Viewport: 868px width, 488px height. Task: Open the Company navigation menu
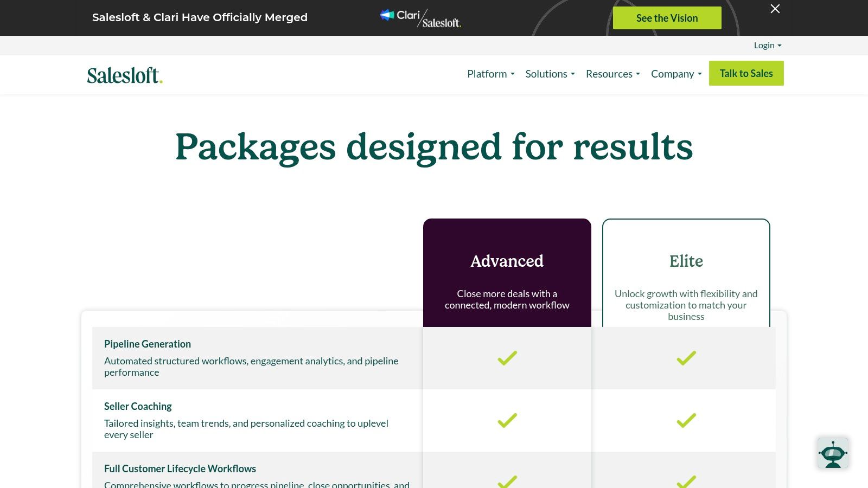point(676,74)
